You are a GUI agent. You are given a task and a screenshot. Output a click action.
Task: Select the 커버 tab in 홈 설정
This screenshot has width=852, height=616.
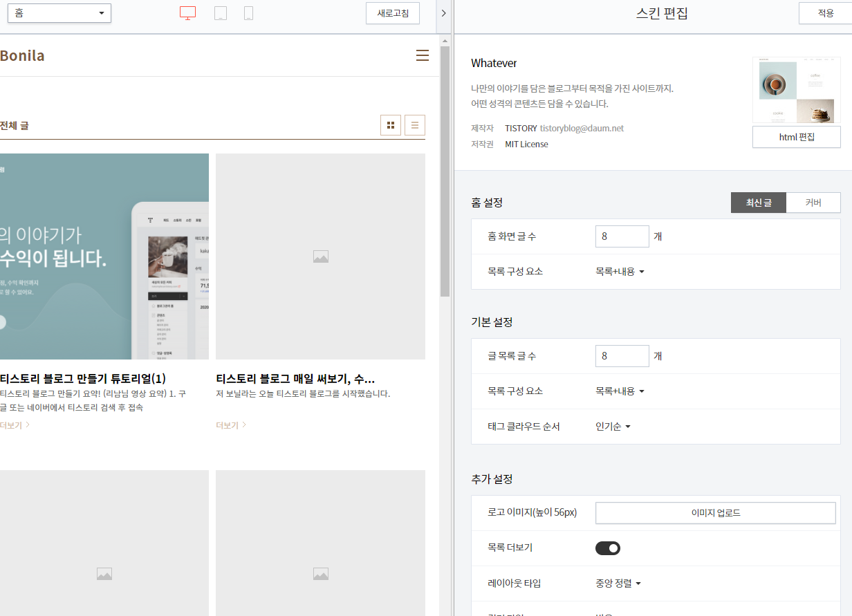pyautogui.click(x=813, y=203)
